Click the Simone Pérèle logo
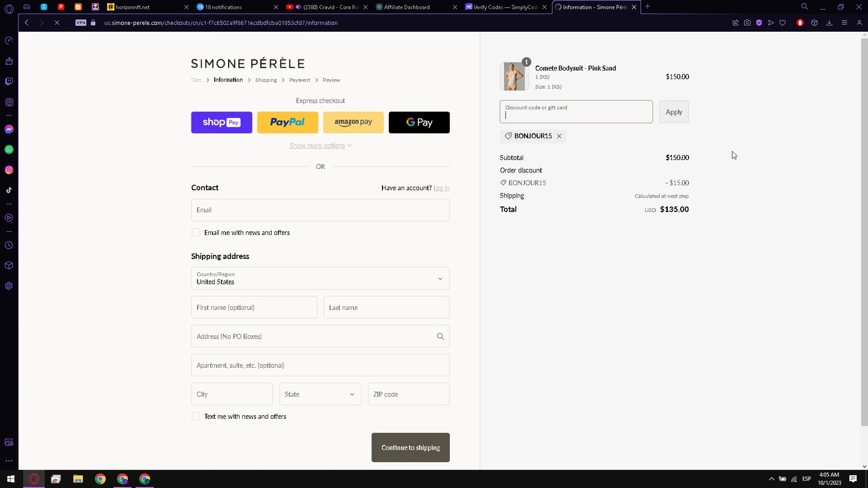This screenshot has height=488, width=868. 248,64
